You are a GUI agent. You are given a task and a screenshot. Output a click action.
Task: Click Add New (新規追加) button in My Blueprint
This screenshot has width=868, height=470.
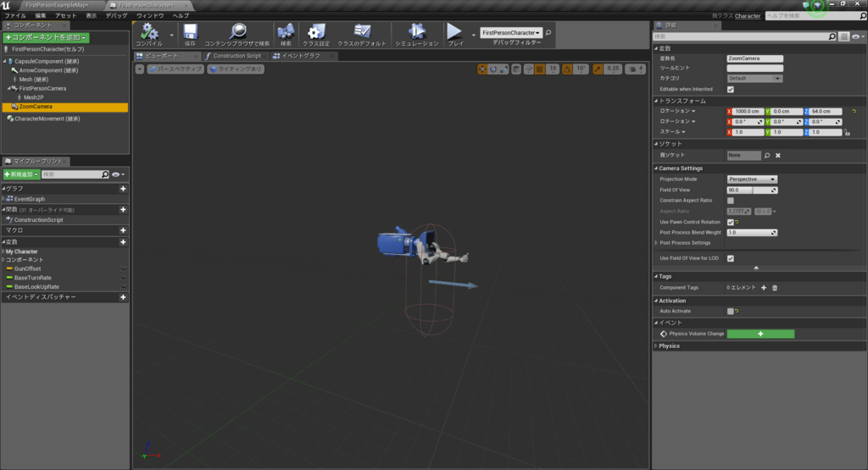[21, 174]
